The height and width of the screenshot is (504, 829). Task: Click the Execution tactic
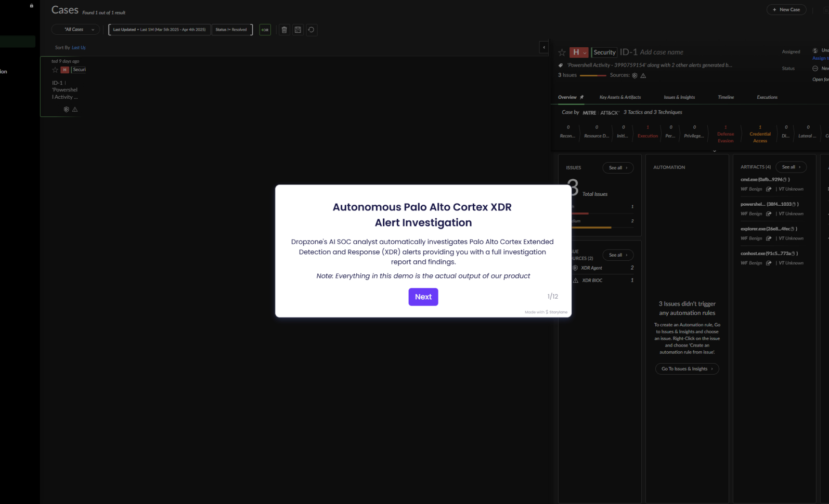point(647,131)
